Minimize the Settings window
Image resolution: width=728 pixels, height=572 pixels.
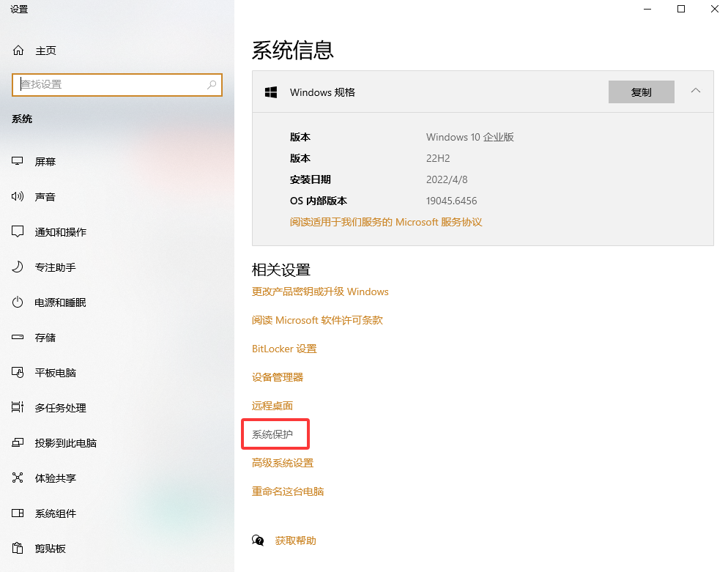point(647,9)
